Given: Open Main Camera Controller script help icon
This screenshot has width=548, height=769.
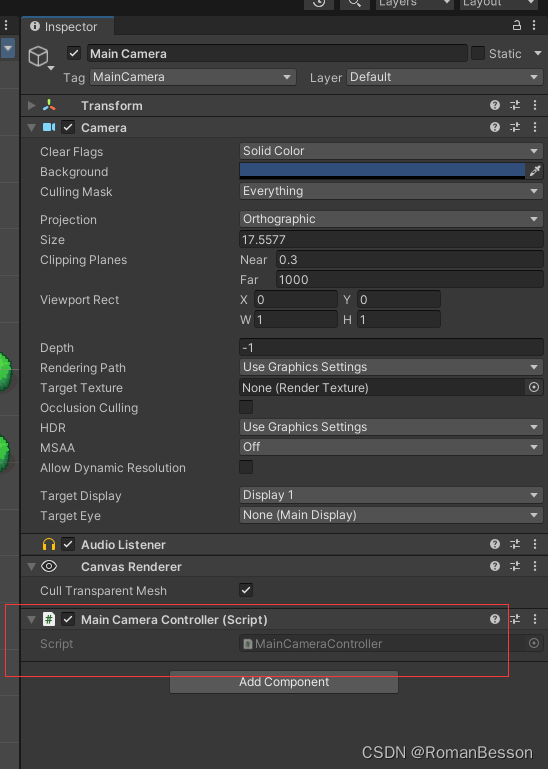Looking at the screenshot, I should 495,619.
